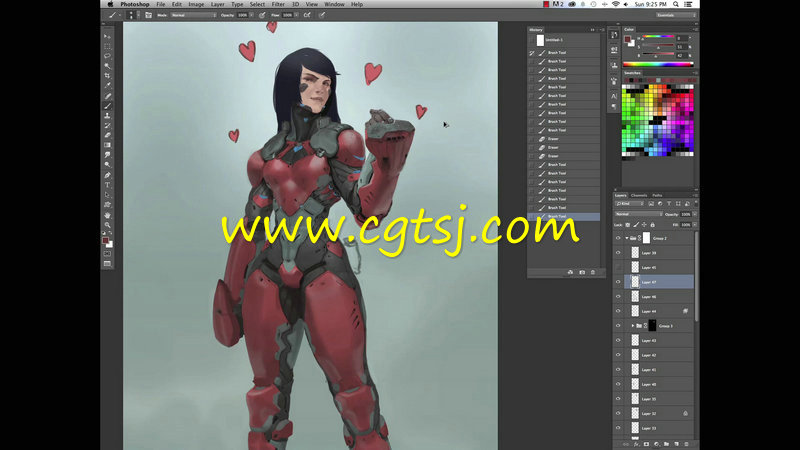The width and height of the screenshot is (800, 450).
Task: Select the Dodge tool
Action: coord(107,165)
